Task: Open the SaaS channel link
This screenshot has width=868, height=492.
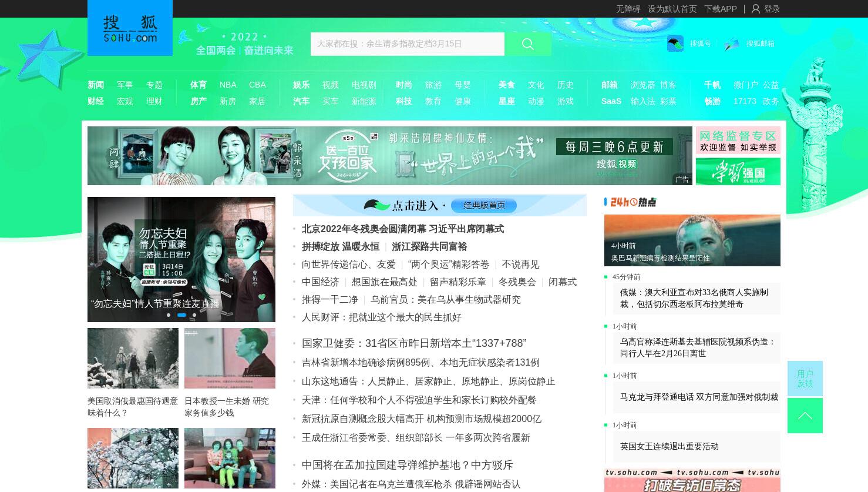Action: pos(611,101)
